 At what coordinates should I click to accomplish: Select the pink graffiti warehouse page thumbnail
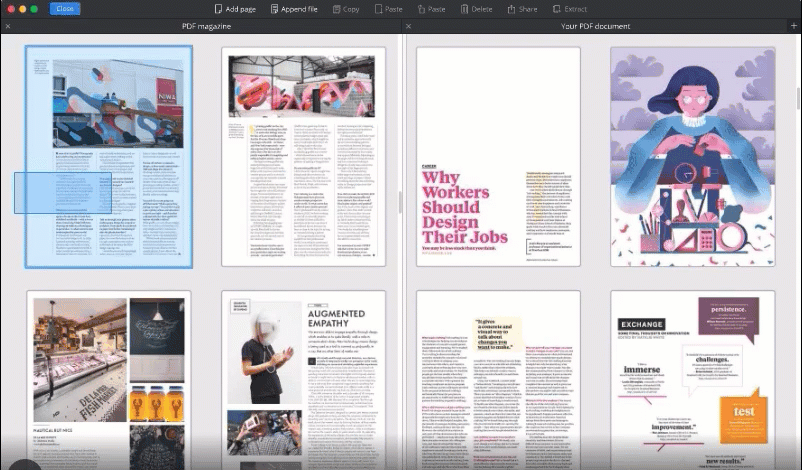[303, 156]
